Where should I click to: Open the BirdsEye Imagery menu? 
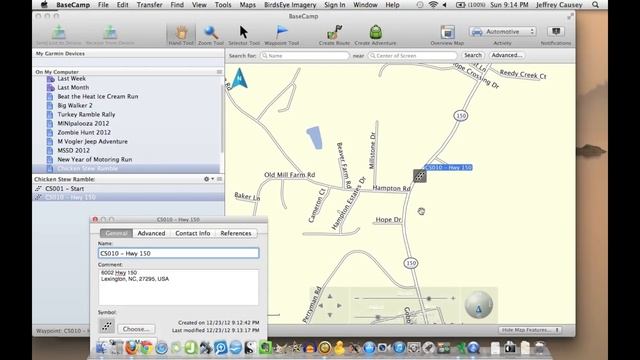point(290,5)
